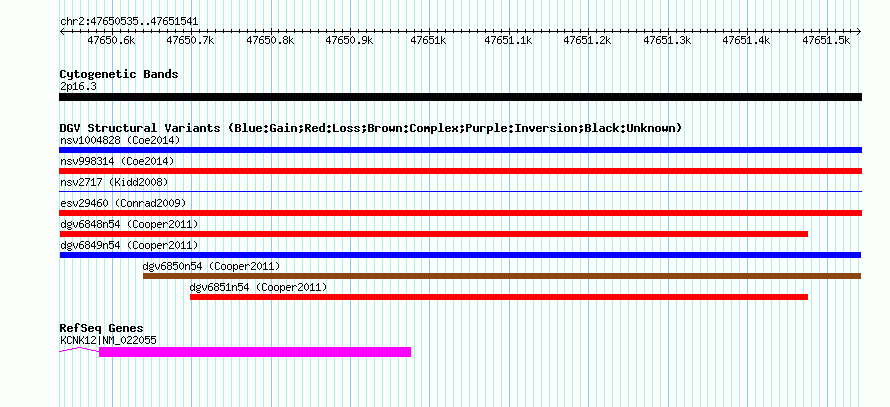Click the 47651.4k ruler tick label

[x=747, y=40]
